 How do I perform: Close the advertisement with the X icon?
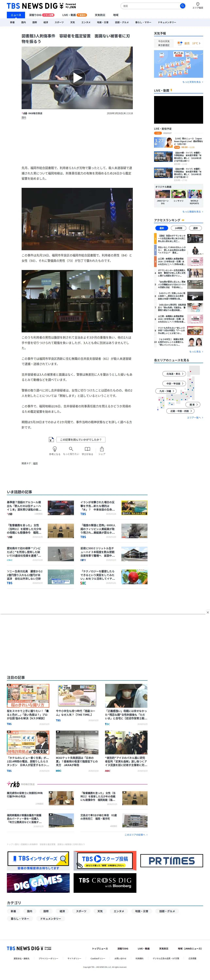click(207, 612)
